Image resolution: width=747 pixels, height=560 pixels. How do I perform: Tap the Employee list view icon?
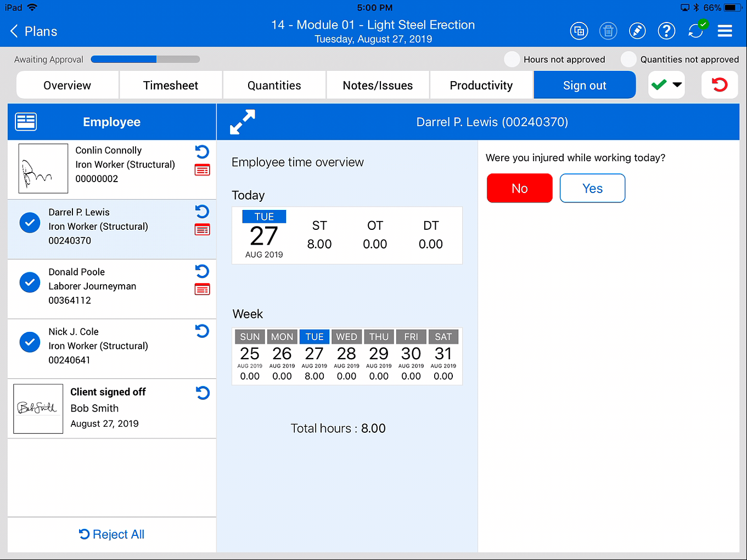tap(26, 122)
